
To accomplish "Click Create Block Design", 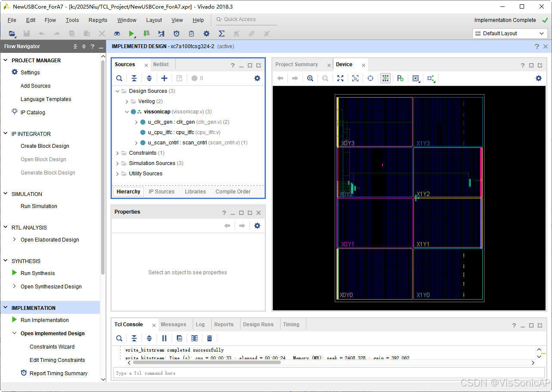I will [45, 146].
